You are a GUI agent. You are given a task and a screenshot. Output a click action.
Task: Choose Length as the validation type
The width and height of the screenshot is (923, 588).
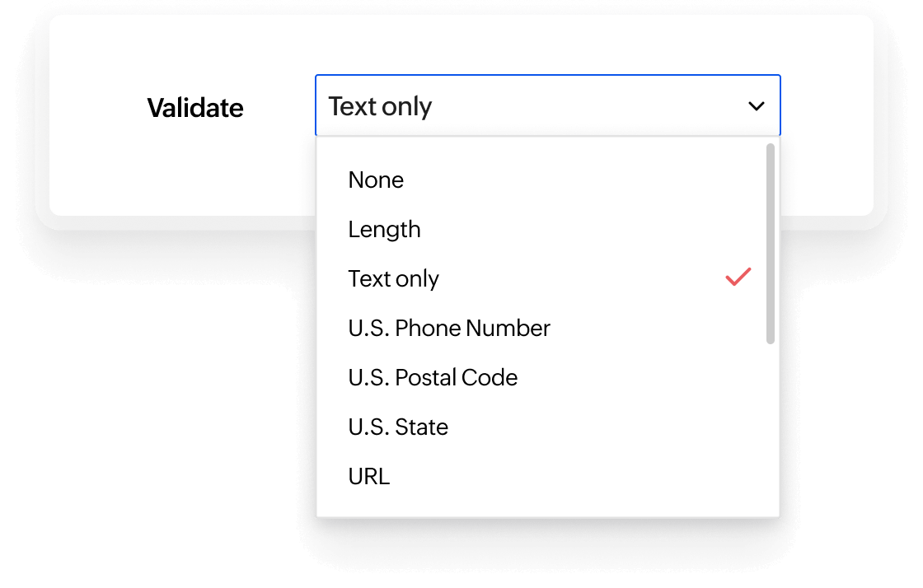coord(384,229)
